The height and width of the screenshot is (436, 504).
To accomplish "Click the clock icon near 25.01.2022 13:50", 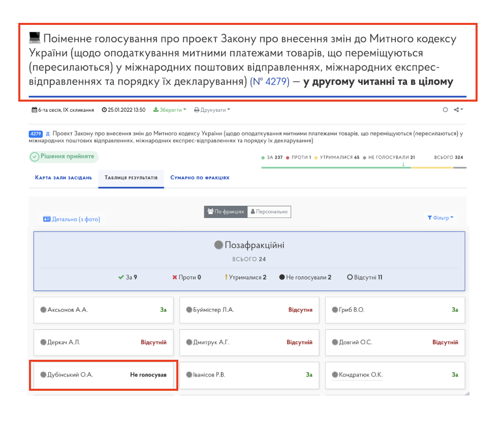I will coord(104,110).
